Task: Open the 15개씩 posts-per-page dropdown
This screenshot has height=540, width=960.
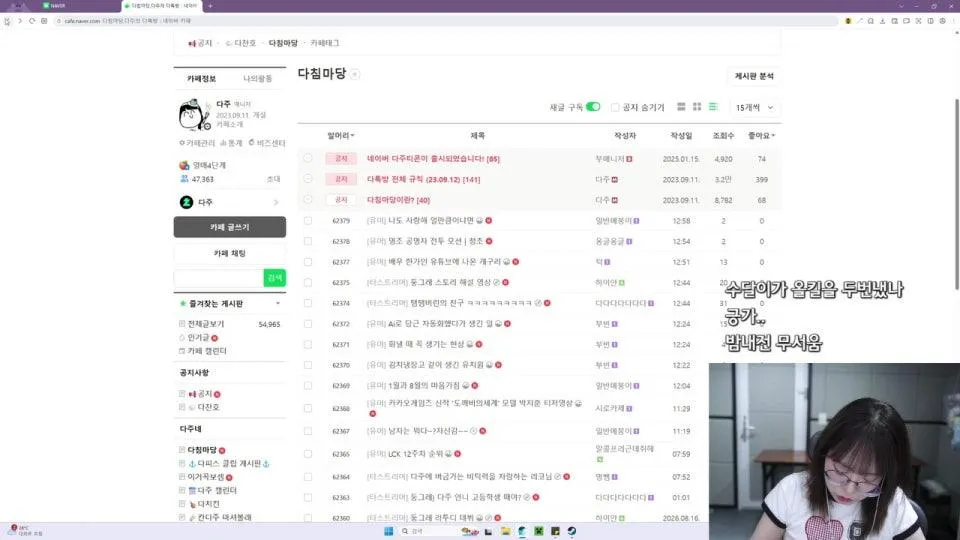Action: (x=754, y=107)
